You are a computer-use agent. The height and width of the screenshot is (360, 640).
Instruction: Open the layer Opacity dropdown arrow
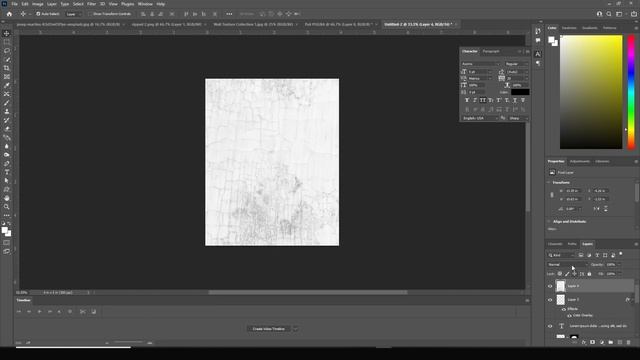tap(619, 264)
